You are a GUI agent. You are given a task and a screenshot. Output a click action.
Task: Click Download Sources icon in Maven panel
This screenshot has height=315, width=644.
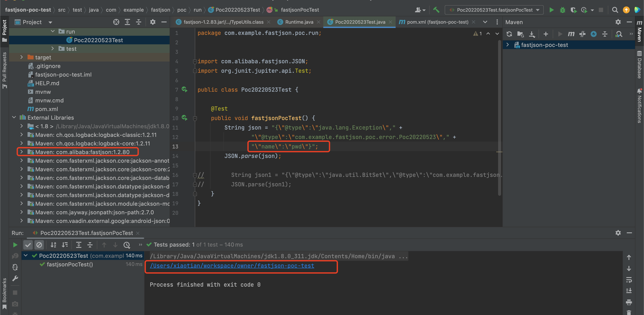(x=532, y=34)
